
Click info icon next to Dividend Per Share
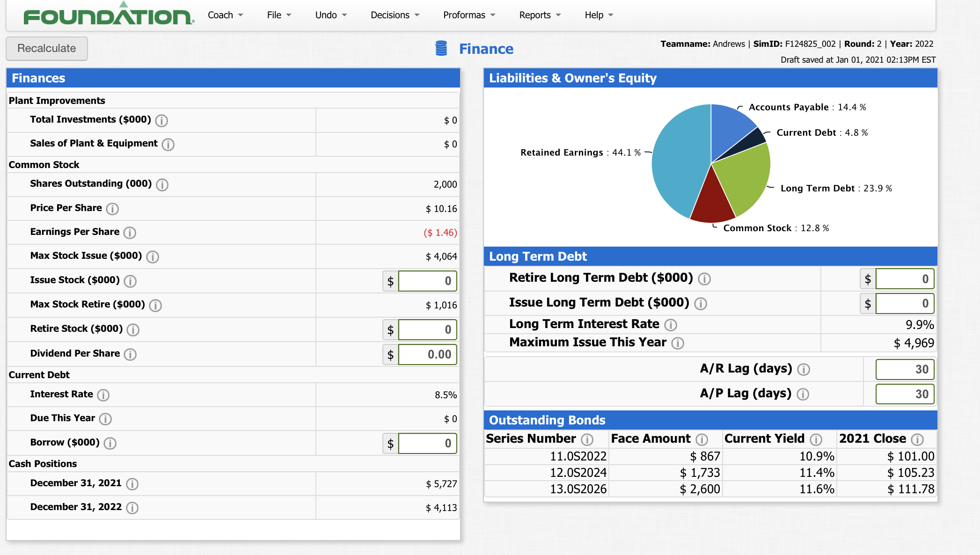click(x=131, y=355)
